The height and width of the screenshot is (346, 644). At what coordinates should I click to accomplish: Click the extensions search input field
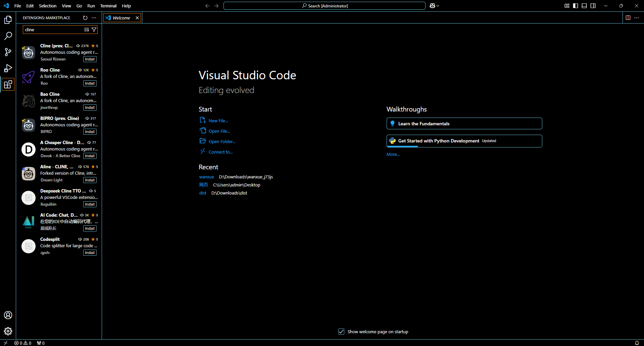(x=52, y=30)
